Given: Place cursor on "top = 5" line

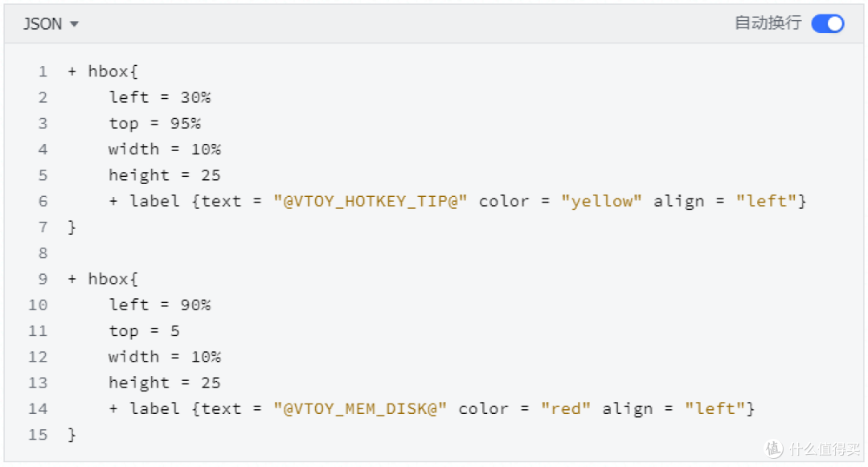Looking at the screenshot, I should point(145,330).
